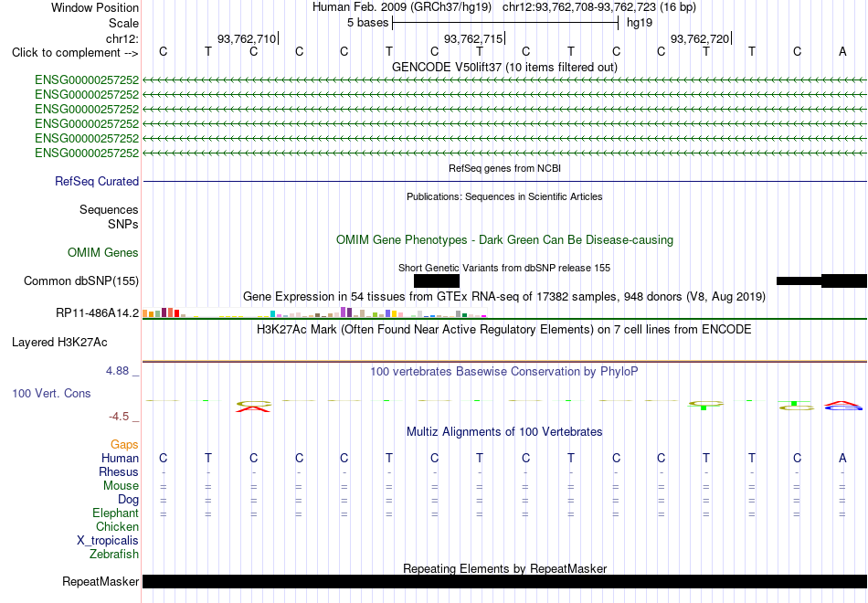
Task: Open 'Short Genetic Variants from dbSNP release 155' title
Action: tap(504, 268)
